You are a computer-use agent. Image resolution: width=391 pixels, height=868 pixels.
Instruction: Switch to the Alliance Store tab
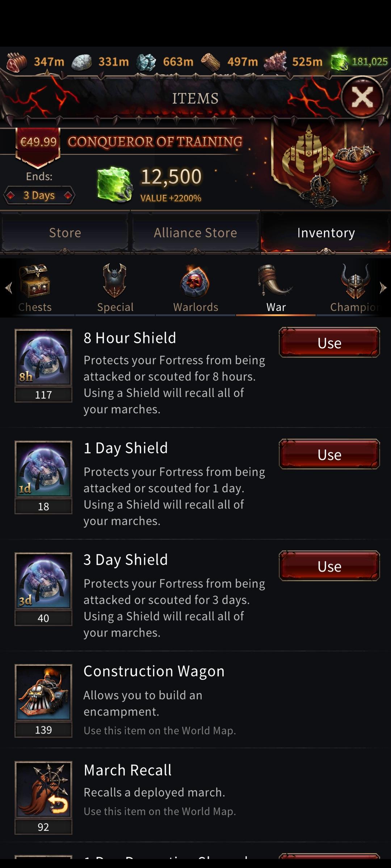(x=195, y=233)
